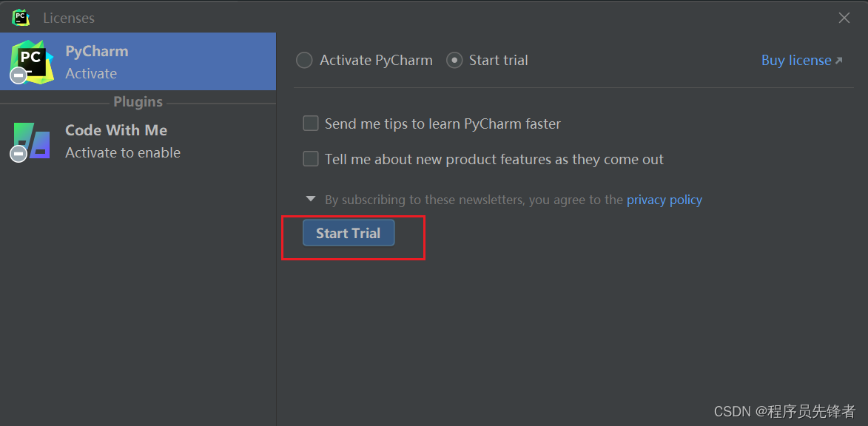
Task: Click the minus badge on the PyCharm icon
Action: 18,75
